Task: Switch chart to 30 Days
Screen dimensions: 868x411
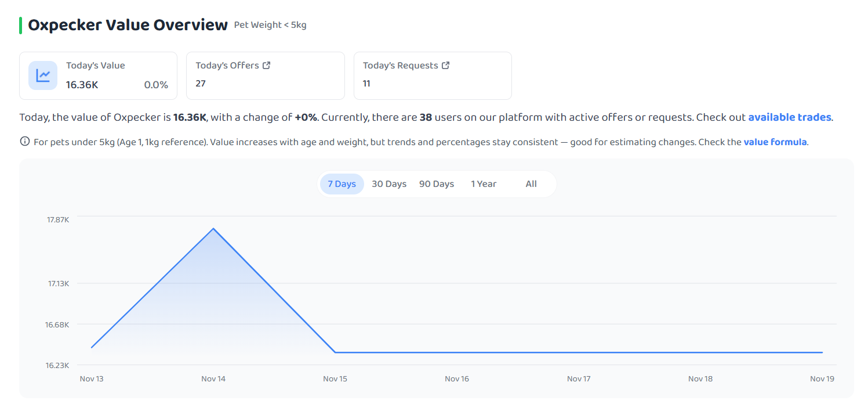Action: (389, 184)
